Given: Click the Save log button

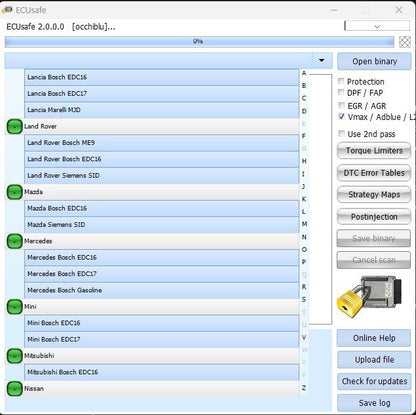Looking at the screenshot, I should click(x=374, y=403).
